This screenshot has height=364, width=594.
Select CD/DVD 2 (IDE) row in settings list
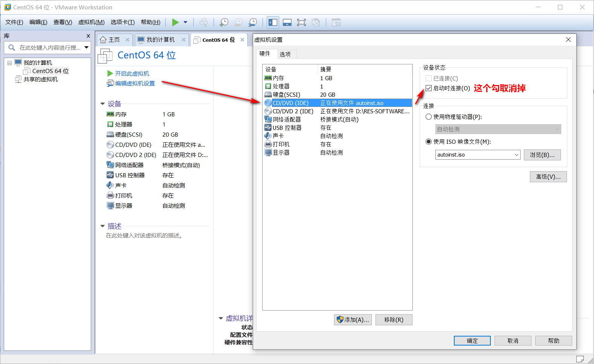(x=337, y=111)
